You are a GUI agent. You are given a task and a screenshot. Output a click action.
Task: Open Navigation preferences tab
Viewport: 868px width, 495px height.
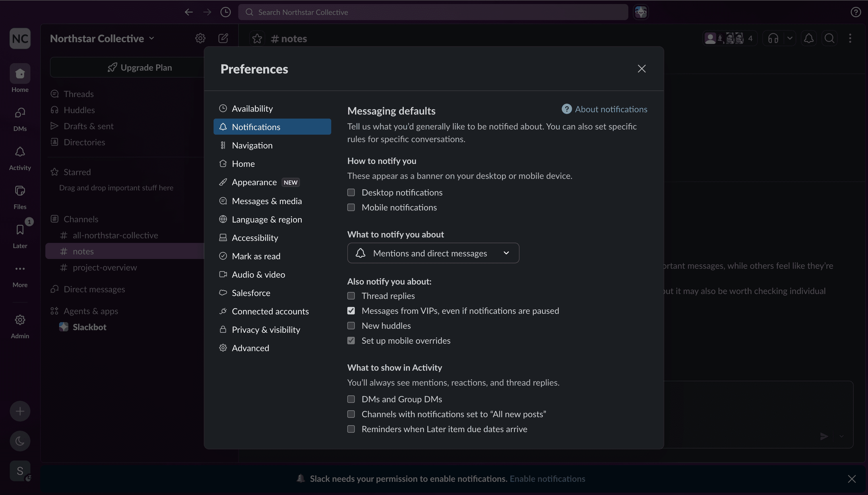[x=272, y=145]
